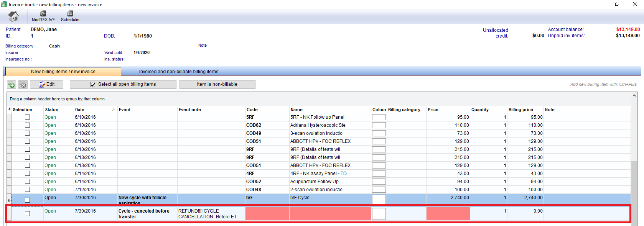Tick checkbox for 4RF row

point(27,174)
